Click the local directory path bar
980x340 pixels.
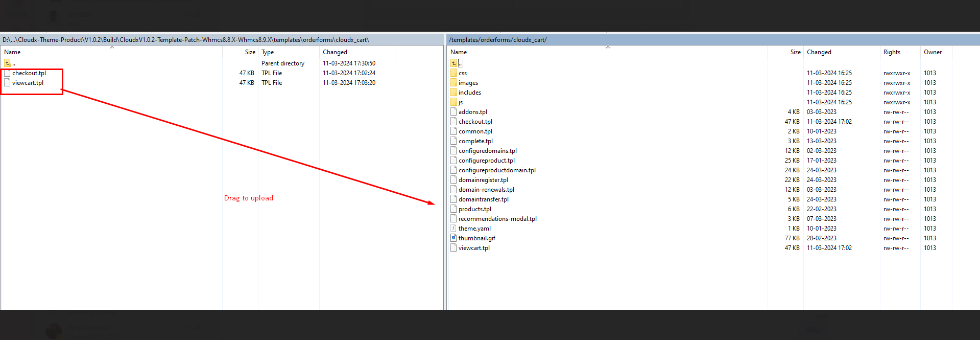tap(186, 40)
